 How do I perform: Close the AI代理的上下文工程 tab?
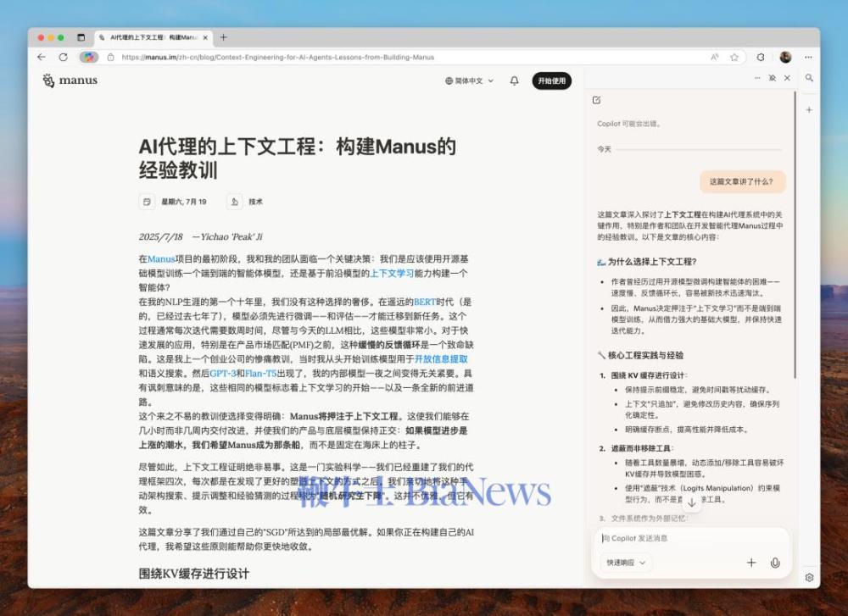point(205,38)
